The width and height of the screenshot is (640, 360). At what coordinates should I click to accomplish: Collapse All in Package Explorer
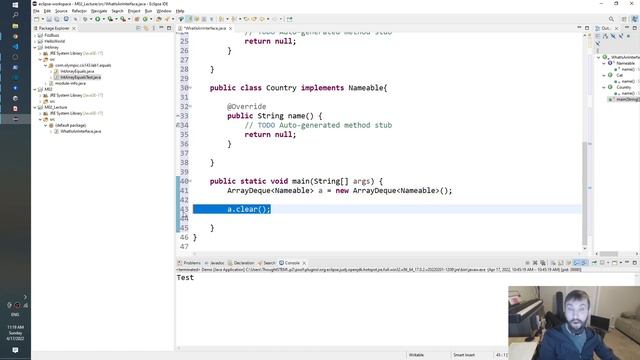pyautogui.click(x=138, y=28)
